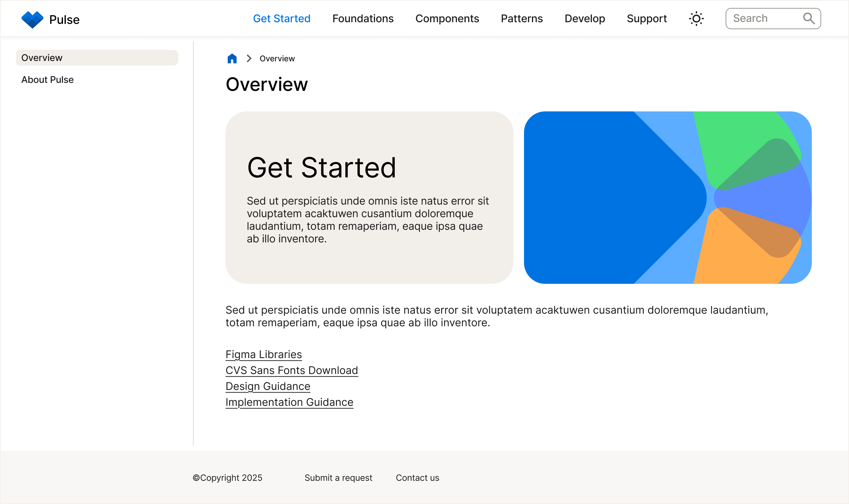Image resolution: width=849 pixels, height=504 pixels.
Task: Click the search magnifier icon
Action: point(811,18)
